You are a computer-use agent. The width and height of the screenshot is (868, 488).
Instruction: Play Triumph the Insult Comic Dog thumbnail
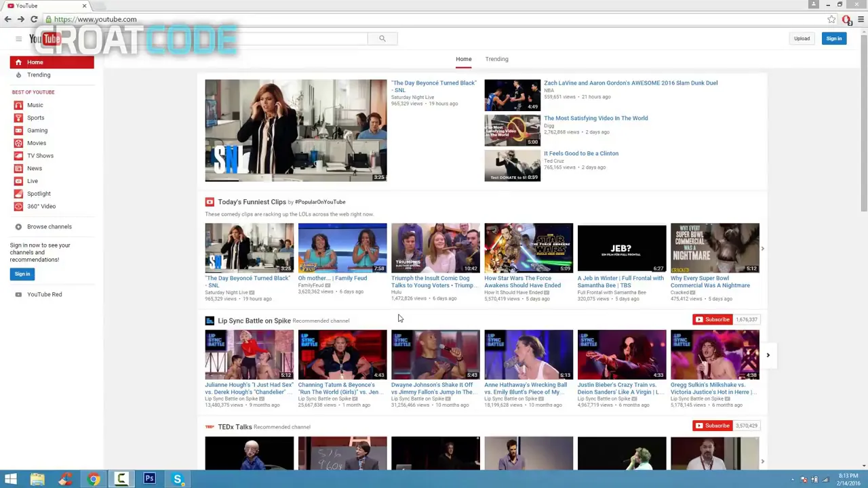pos(435,247)
